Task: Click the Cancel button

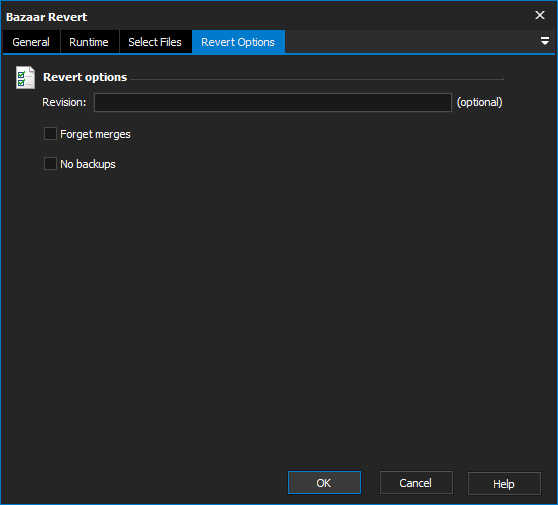Action: [x=416, y=483]
